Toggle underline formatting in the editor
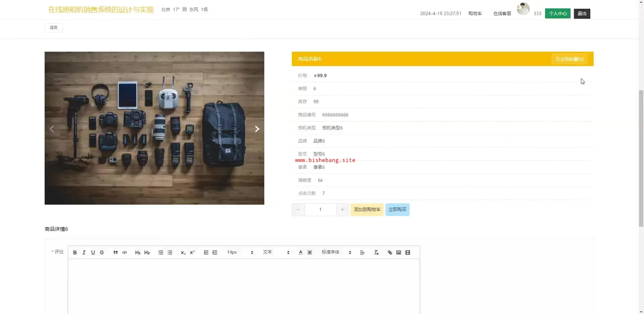The width and height of the screenshot is (644, 314). [93, 253]
